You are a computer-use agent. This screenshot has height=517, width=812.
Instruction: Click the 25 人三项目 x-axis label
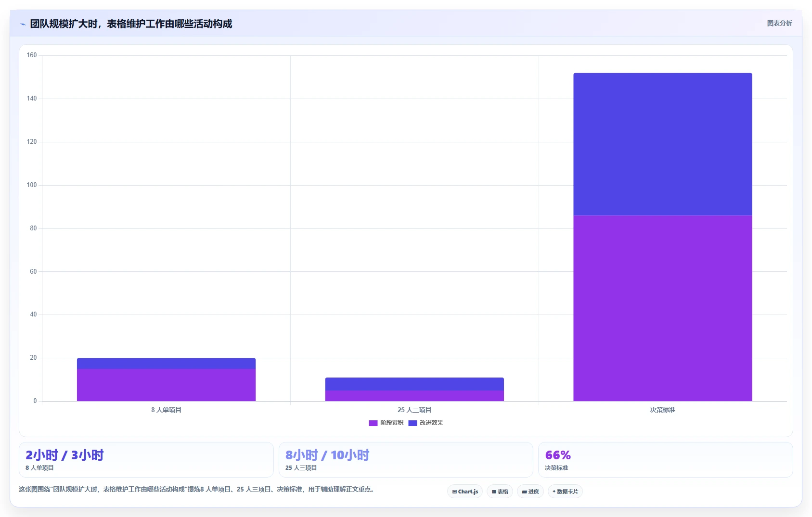pos(414,410)
